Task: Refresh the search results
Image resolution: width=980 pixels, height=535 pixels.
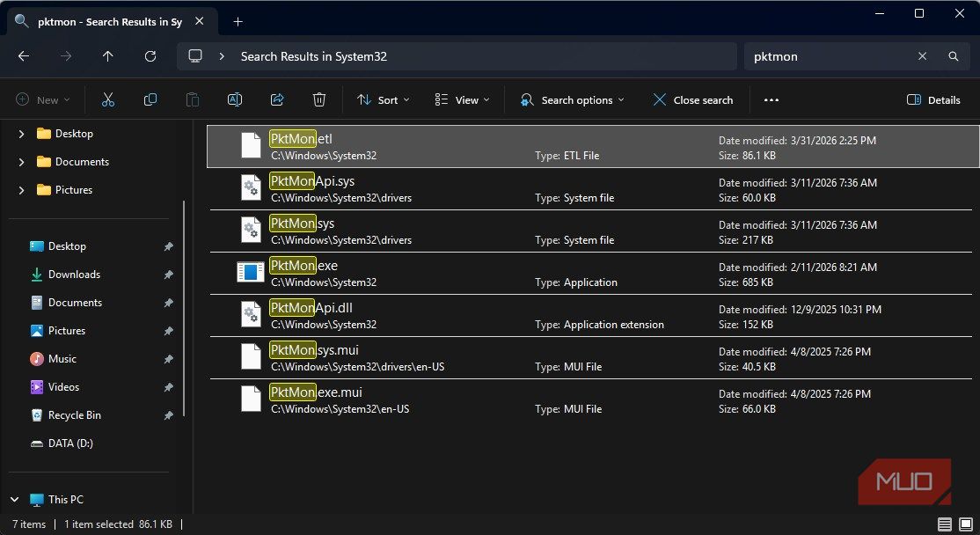Action: click(x=150, y=56)
